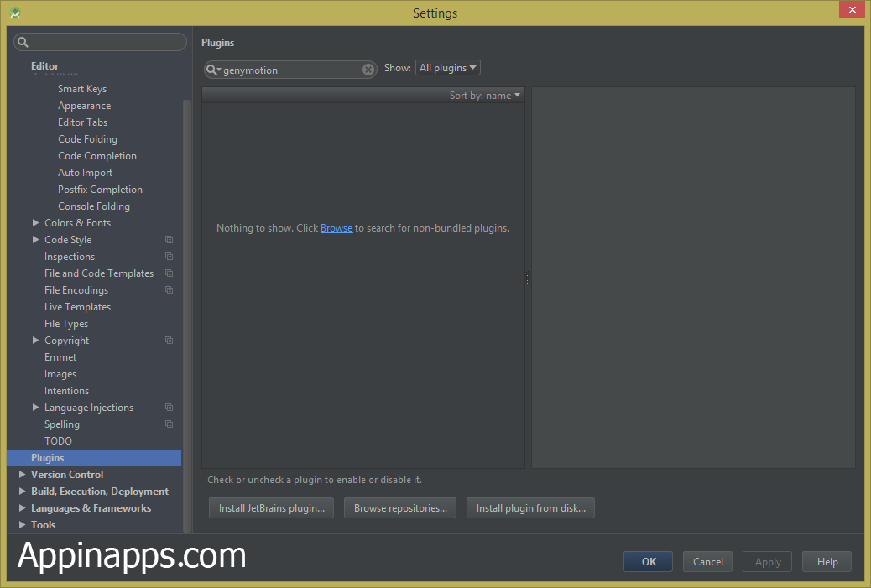Screen dimensions: 871x588
Task: Click the copy icon beside Code Style
Action: [169, 240]
